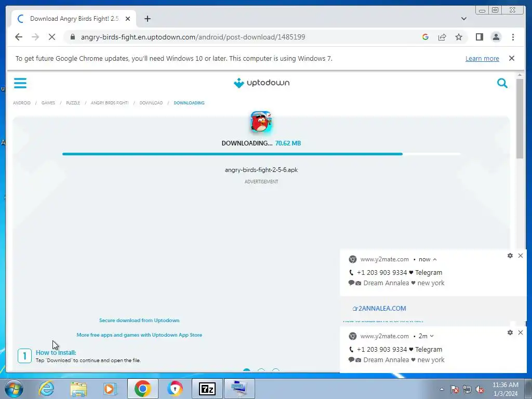Click Secure download from Uptodown
This screenshot has width=532, height=399.
click(x=139, y=320)
